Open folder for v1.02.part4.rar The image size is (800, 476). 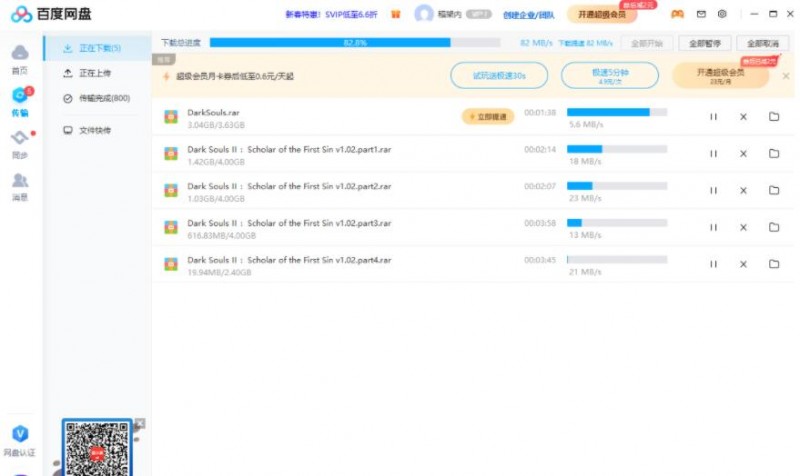774,264
